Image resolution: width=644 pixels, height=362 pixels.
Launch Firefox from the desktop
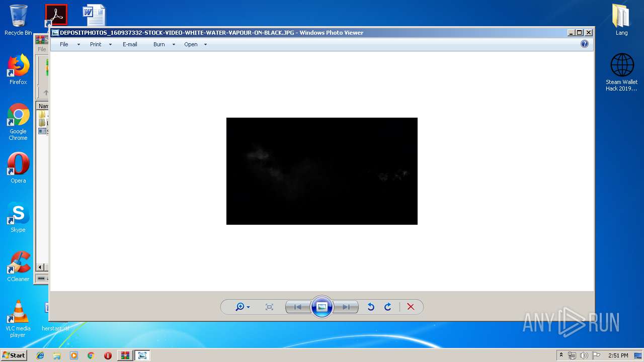pos(18,69)
